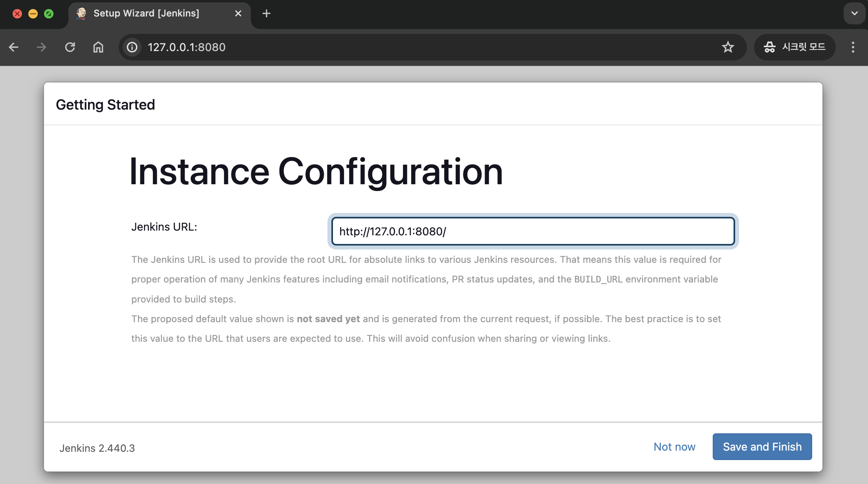This screenshot has width=868, height=484.
Task: Click the Not now link
Action: pyautogui.click(x=675, y=447)
